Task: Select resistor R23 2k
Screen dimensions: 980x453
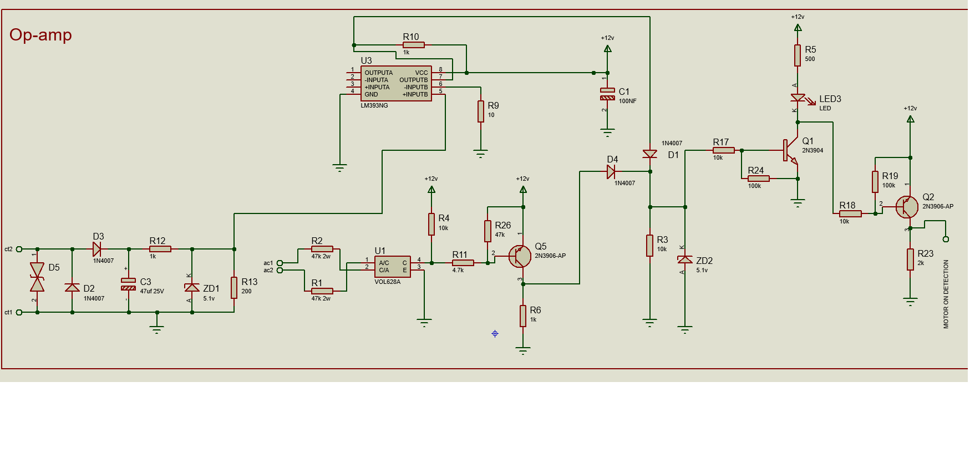Action: [910, 259]
